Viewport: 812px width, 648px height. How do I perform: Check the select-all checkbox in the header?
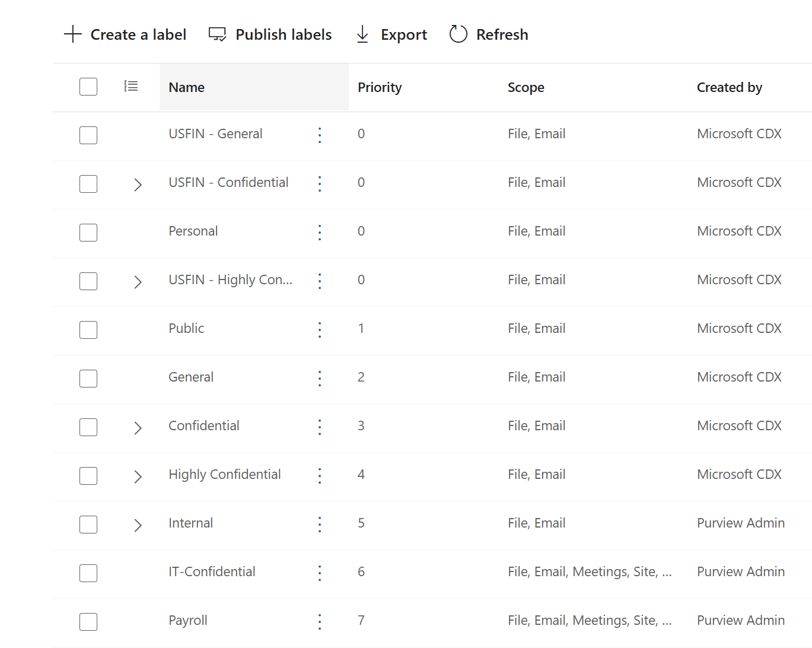pyautogui.click(x=88, y=86)
